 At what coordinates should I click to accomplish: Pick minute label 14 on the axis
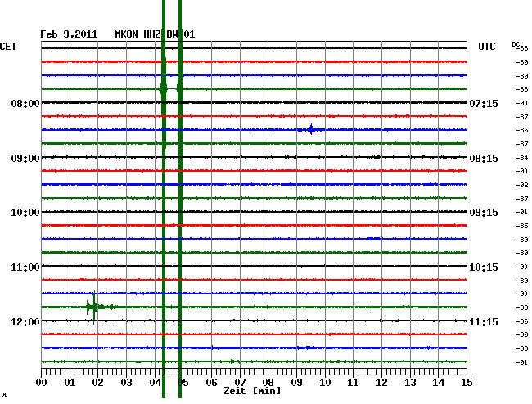(x=439, y=383)
